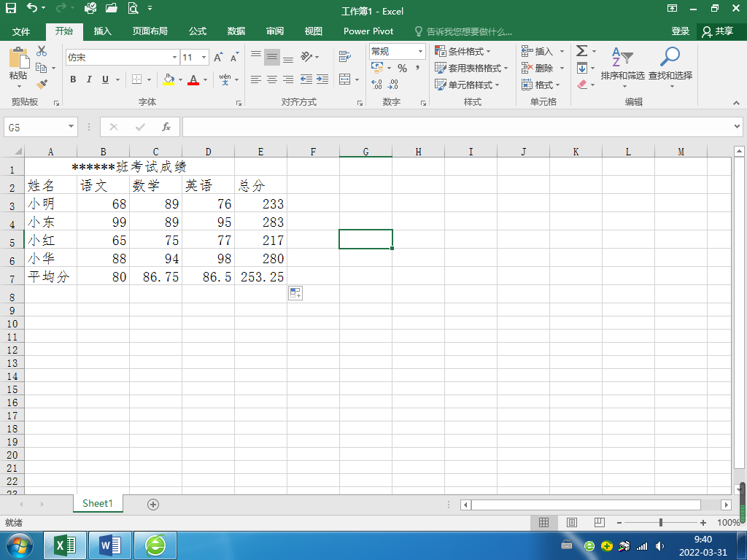Open the Quick Analysis icon below table

[x=295, y=293]
